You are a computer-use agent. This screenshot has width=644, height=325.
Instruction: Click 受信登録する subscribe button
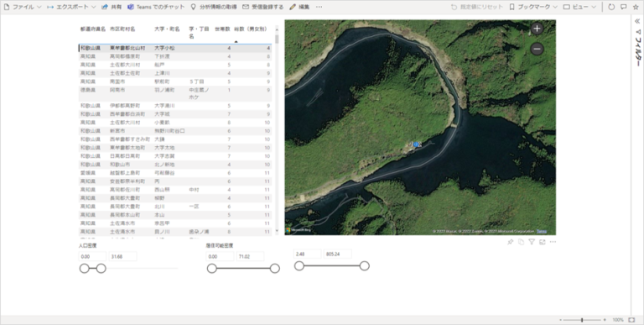(262, 7)
